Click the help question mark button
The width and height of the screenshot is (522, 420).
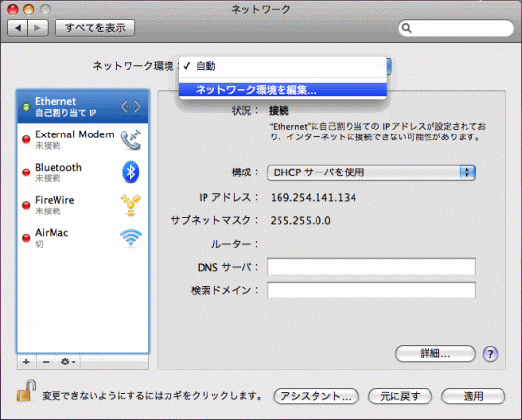click(x=490, y=354)
